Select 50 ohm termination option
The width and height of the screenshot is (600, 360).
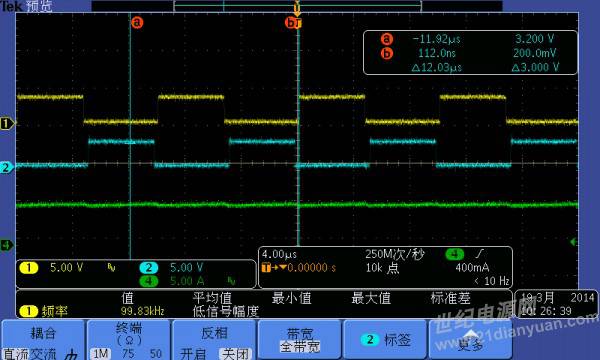click(x=156, y=354)
